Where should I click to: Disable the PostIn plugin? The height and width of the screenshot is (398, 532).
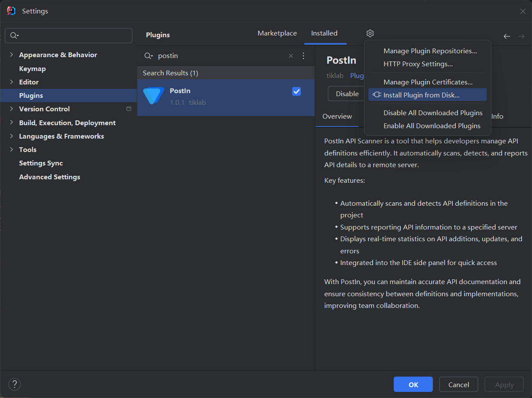click(x=347, y=94)
